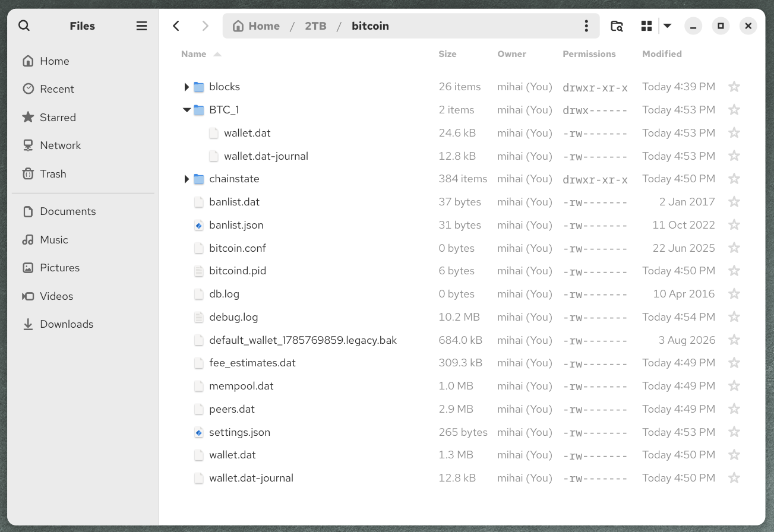Select default_wallet_1785769859.legacy.bak
This screenshot has height=532, width=774.
click(303, 340)
